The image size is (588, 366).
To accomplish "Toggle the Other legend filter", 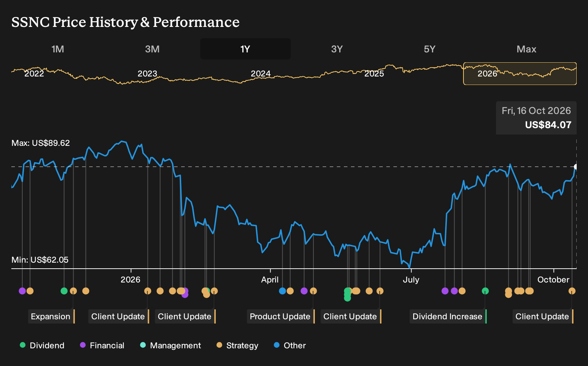I will (x=290, y=345).
